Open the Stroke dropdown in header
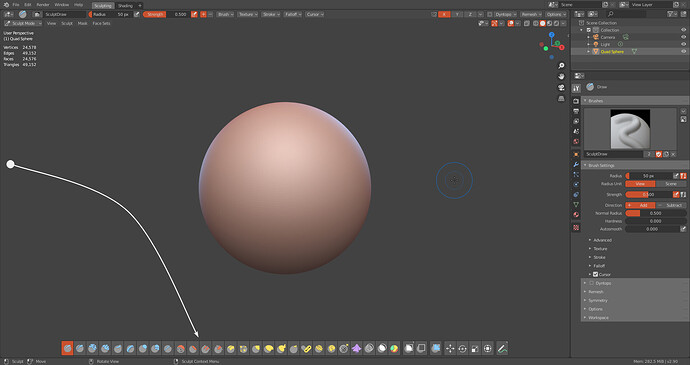 coord(271,14)
